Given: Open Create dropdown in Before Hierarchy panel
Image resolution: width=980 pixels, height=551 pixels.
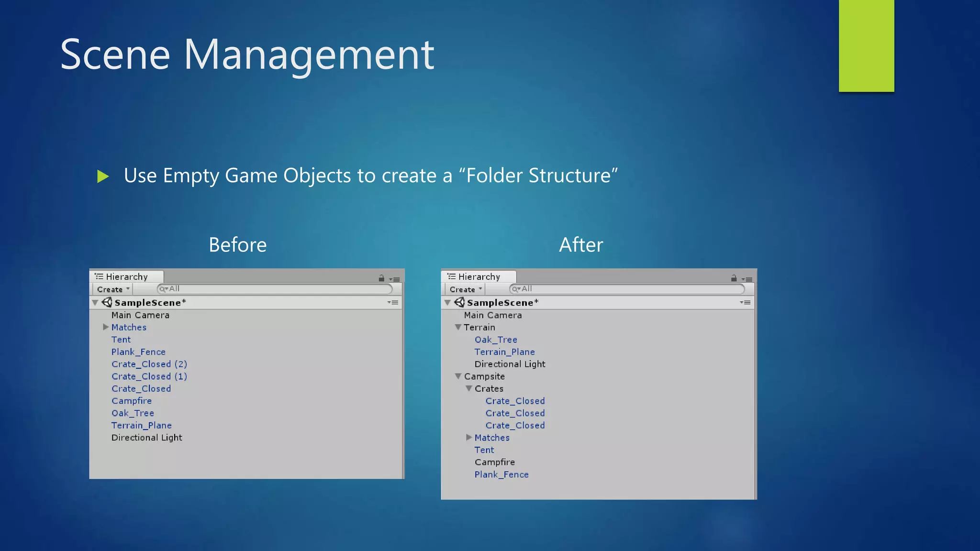Looking at the screenshot, I should [113, 289].
